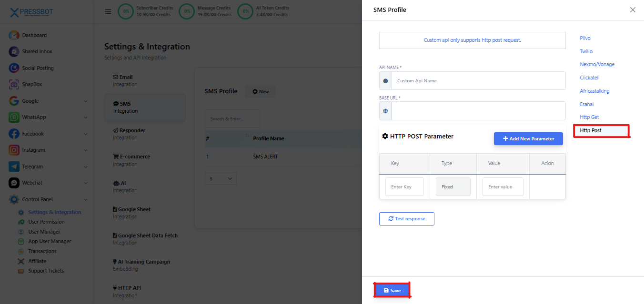Click the Custom Api Name input field

(478, 81)
